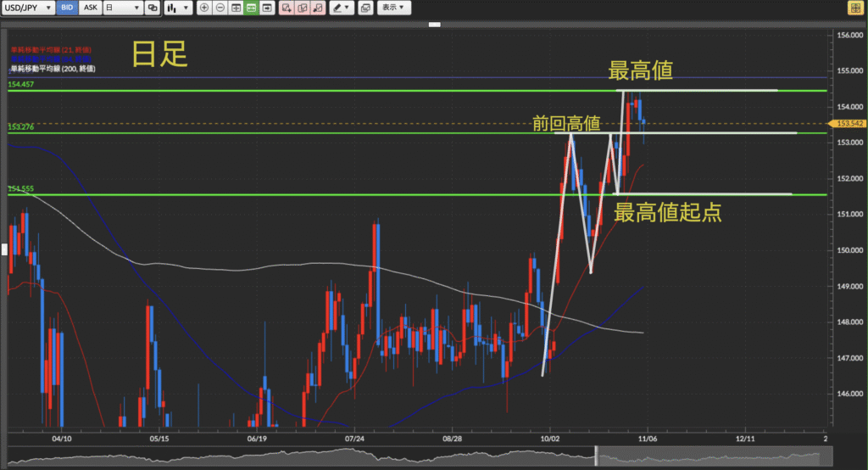This screenshot has height=470, width=868.
Task: Click the zoom in plus icon
Action: click(x=203, y=8)
